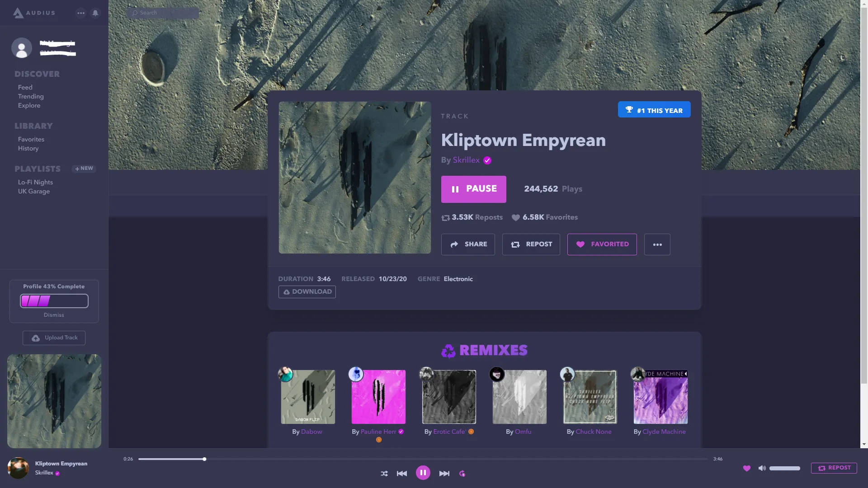This screenshot has height=488, width=868.
Task: Unfavorite the track via the FAVORITED button
Action: tap(602, 244)
